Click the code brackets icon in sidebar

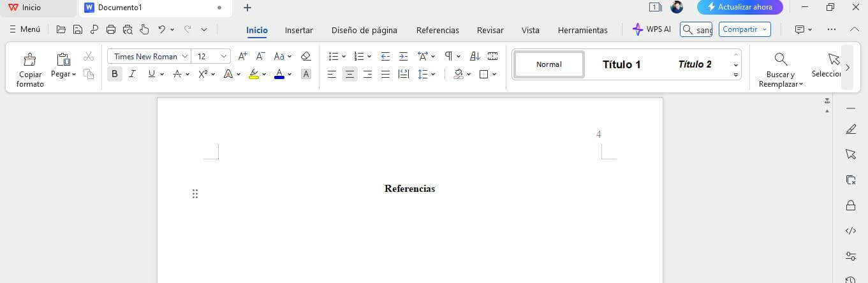[x=850, y=231]
